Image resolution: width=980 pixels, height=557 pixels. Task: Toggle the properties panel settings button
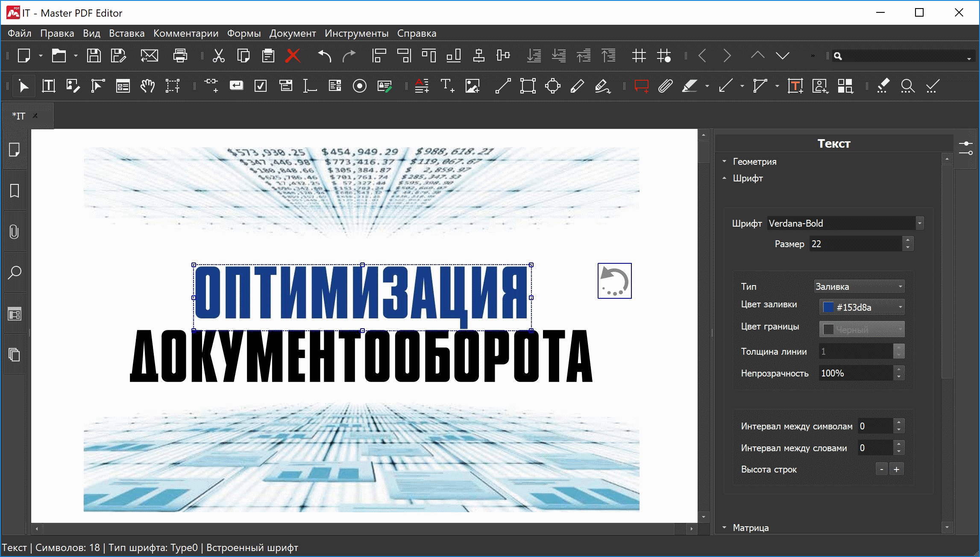[965, 148]
